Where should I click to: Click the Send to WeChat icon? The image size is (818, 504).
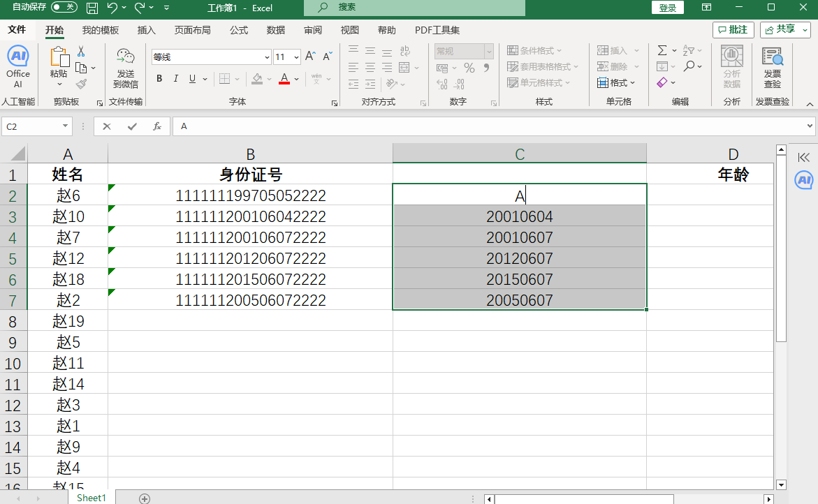tap(126, 68)
